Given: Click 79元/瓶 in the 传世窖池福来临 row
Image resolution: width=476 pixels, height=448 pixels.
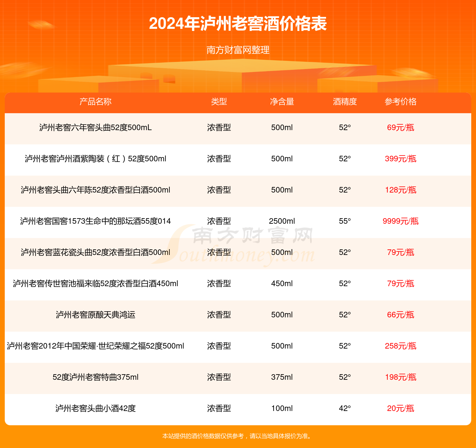Looking at the screenshot, I should click(401, 284).
